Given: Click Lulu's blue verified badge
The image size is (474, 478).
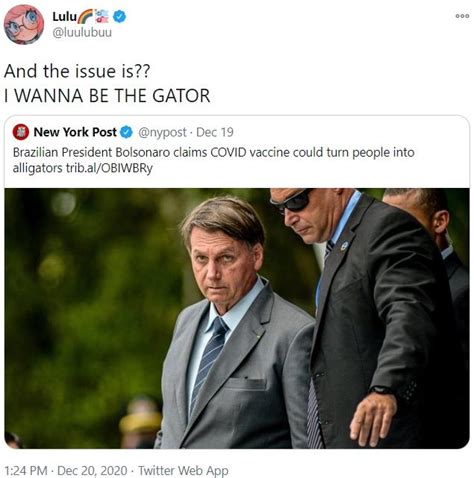Looking at the screenshot, I should click(119, 16).
